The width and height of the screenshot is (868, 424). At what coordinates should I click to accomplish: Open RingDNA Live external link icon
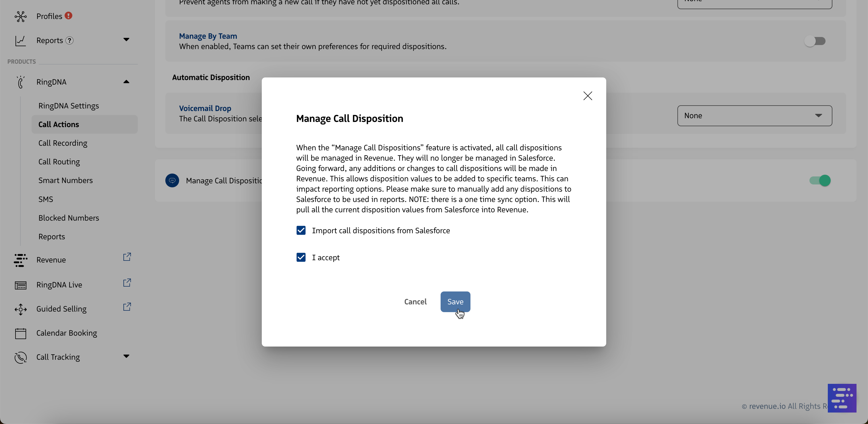[127, 283]
